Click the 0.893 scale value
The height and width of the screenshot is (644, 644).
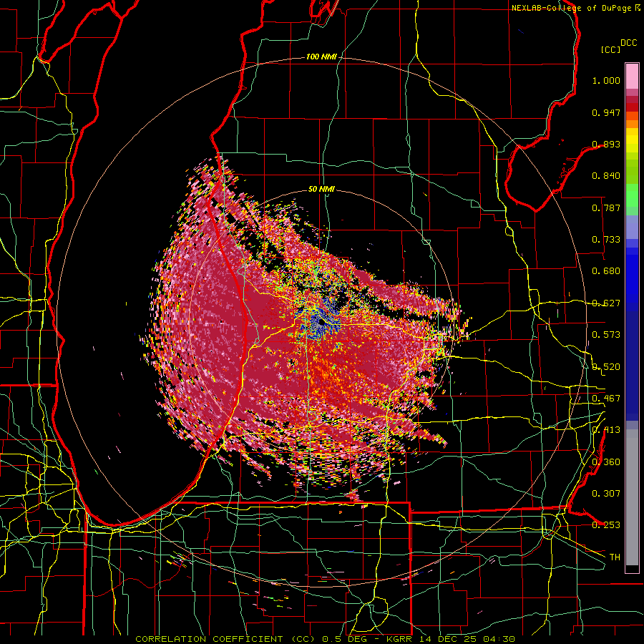[x=606, y=144]
